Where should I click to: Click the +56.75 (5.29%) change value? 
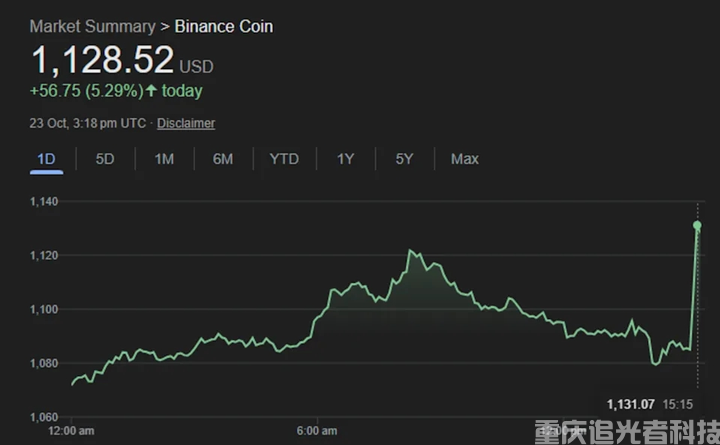[85, 91]
